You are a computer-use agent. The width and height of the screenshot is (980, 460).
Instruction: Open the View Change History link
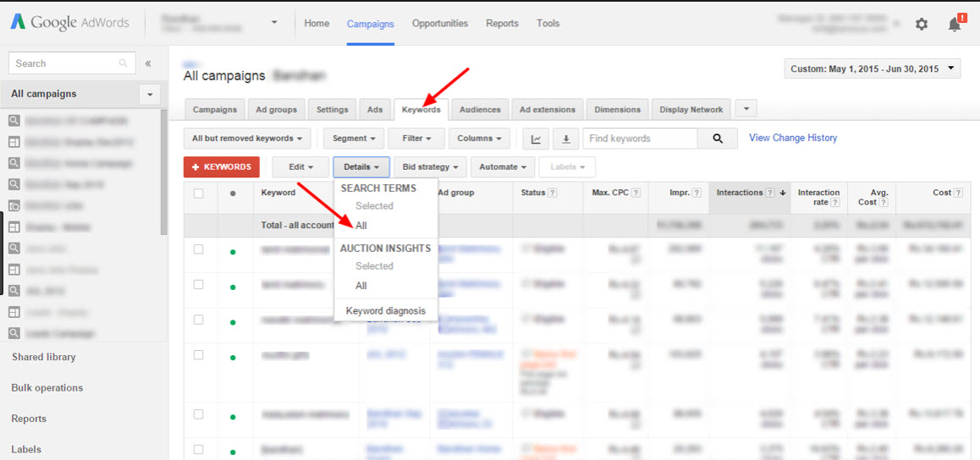[793, 138]
